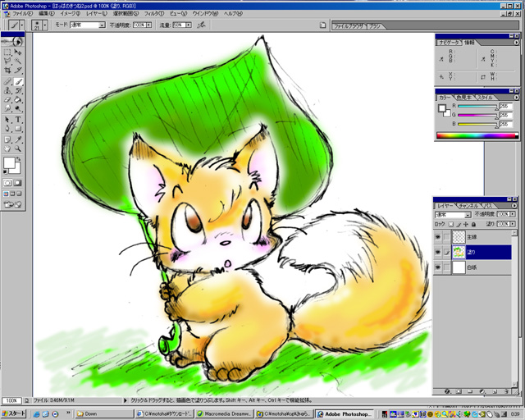This screenshot has width=525, height=420.
Task: Open Macromedia Dreamweaver taskbar button
Action: [224, 414]
